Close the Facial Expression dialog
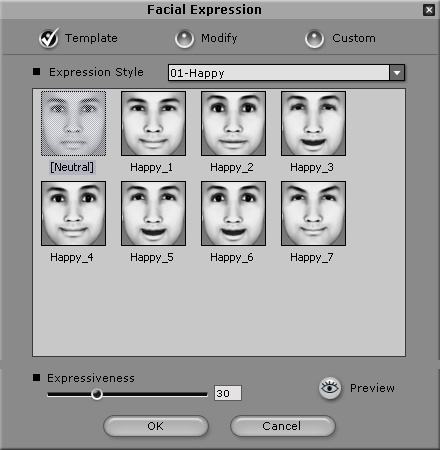 tap(429, 10)
